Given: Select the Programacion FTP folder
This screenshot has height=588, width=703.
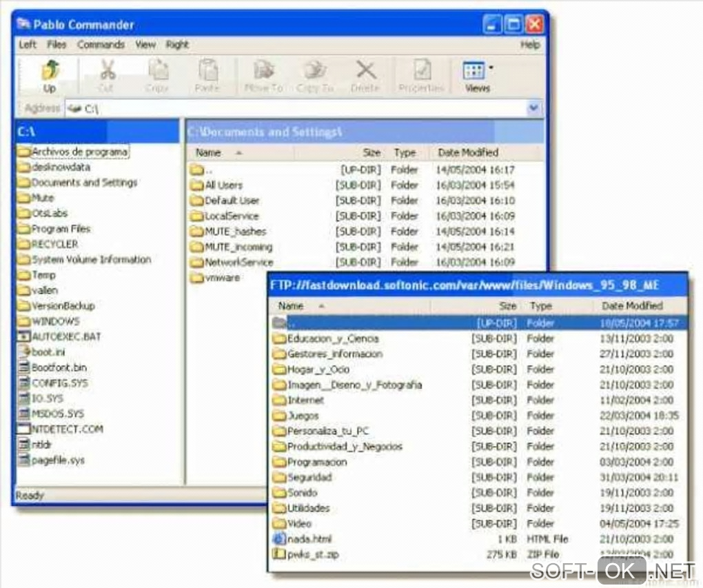Looking at the screenshot, I should [310, 462].
